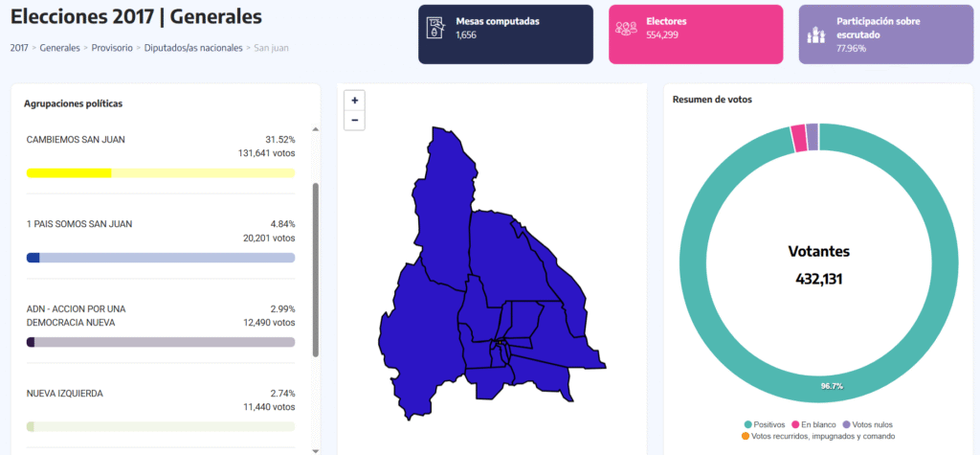The height and width of the screenshot is (455, 980).
Task: Click the pink Electores card
Action: (x=696, y=34)
